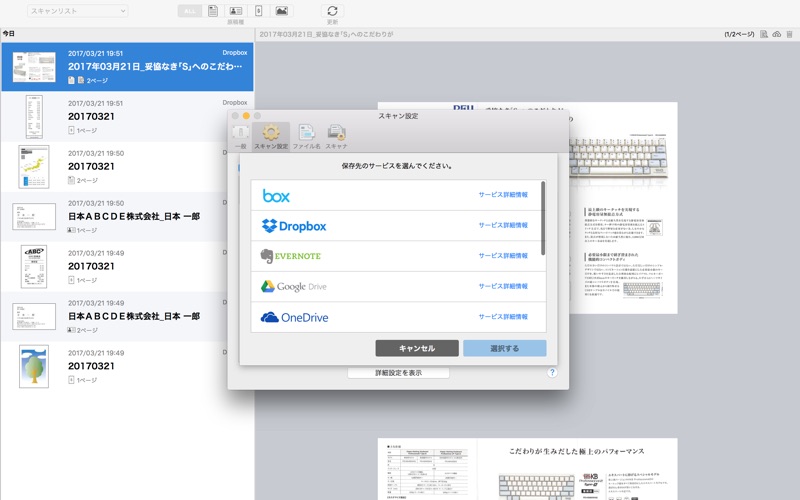
Task: Click the Japan map document thumbnail
Action: point(34,167)
